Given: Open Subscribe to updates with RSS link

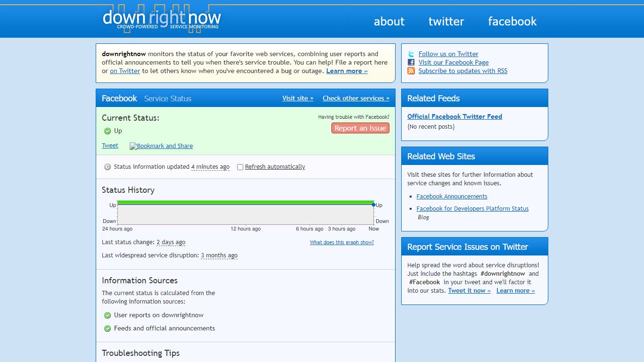Looking at the screenshot, I should click(x=463, y=71).
